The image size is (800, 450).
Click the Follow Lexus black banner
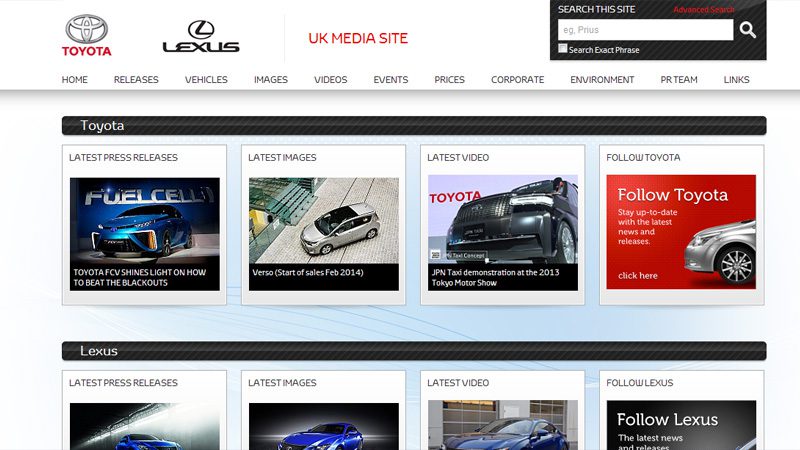click(681, 426)
